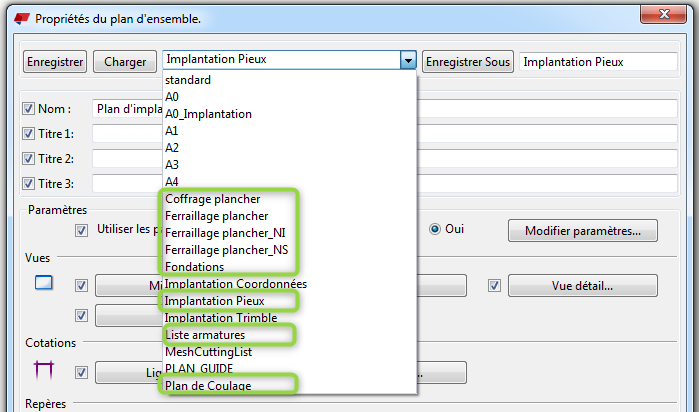Select the A0_Implantation list entry
699x412 pixels.
[x=208, y=114]
